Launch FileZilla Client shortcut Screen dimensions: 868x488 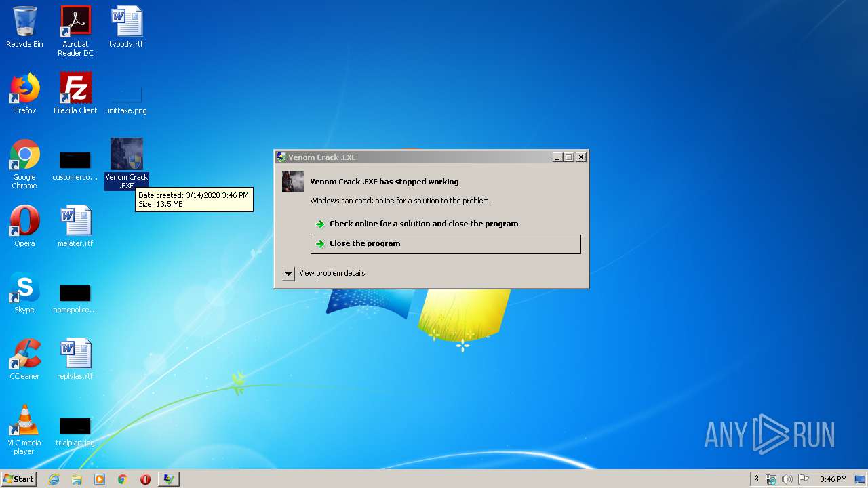[x=75, y=94]
